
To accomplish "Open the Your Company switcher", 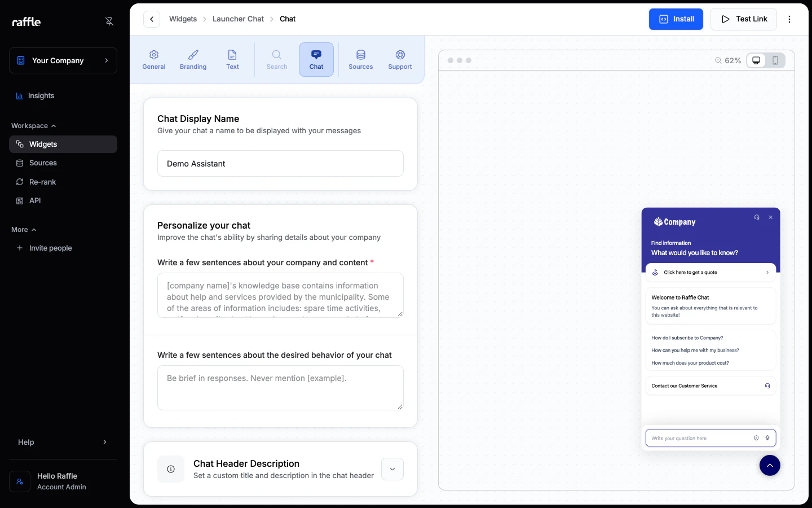I will click(63, 60).
